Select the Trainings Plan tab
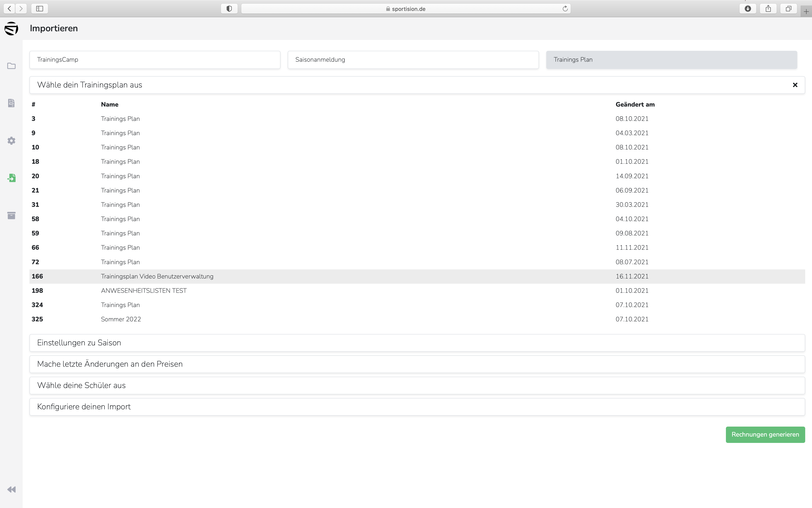The image size is (812, 508). pos(671,60)
